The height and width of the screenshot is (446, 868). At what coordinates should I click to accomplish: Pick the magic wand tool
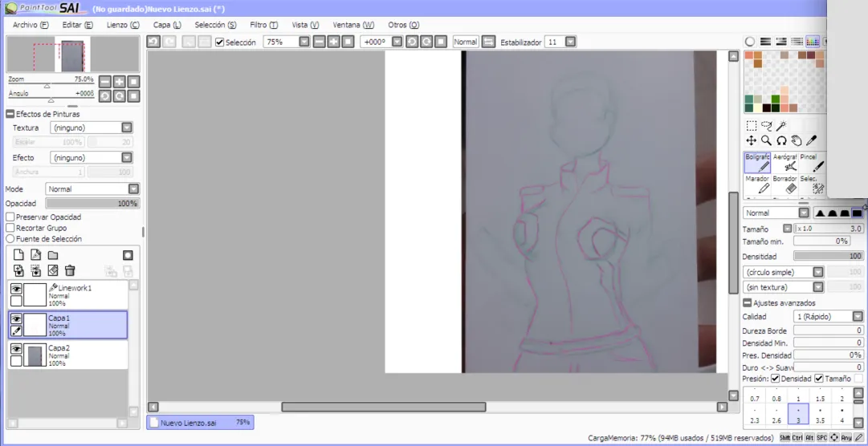[x=781, y=126]
